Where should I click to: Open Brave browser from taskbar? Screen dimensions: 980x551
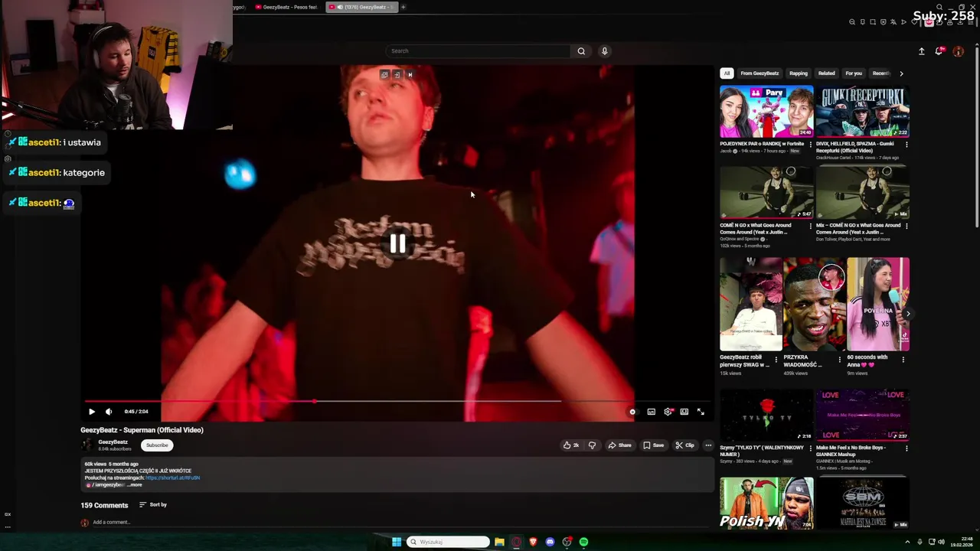(533, 542)
